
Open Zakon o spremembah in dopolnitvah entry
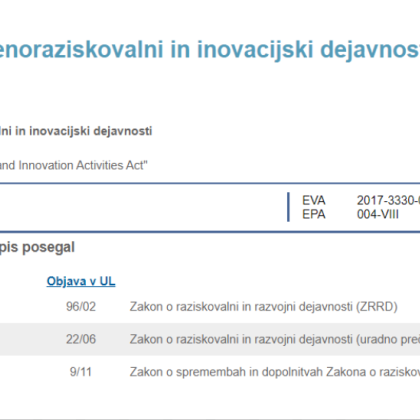[275, 372]
